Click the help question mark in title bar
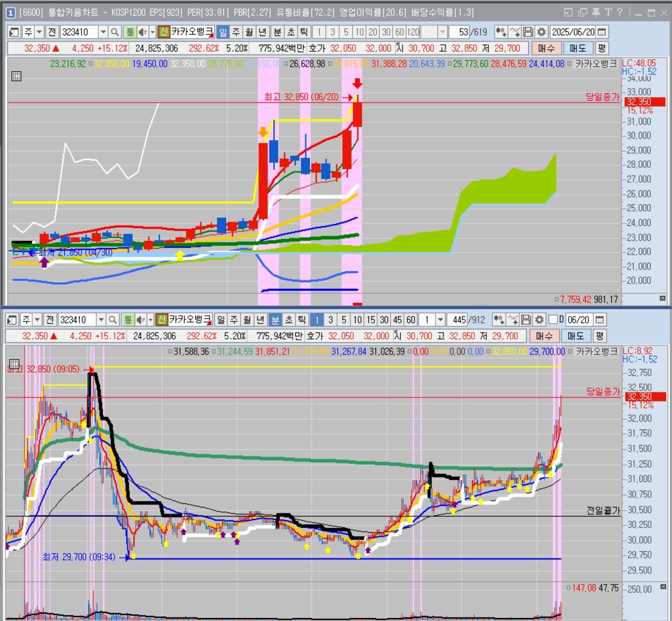The image size is (672, 621). tap(619, 13)
